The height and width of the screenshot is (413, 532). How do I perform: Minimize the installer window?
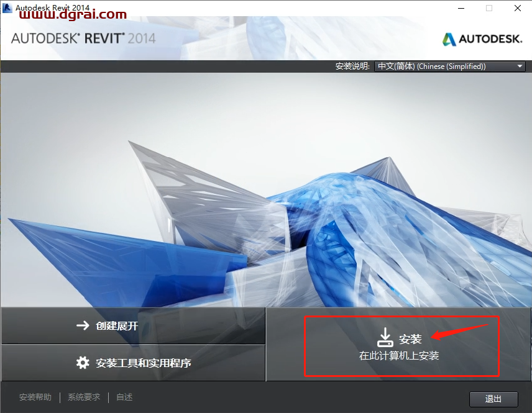pos(461,8)
